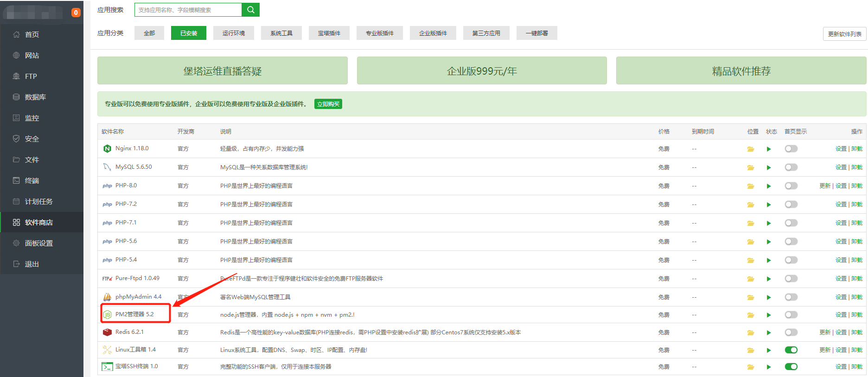This screenshot has height=377, width=868.
Task: Disable homepage display for Linux工具箱
Action: [791, 350]
